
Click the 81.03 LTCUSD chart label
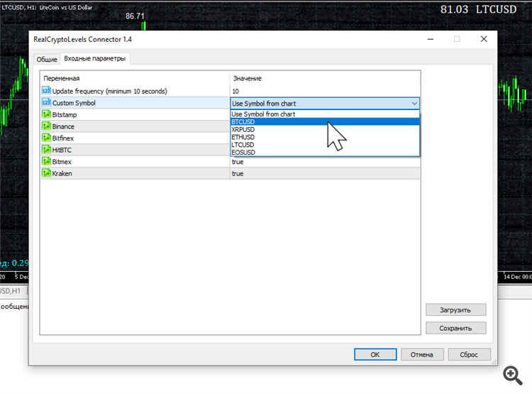pyautogui.click(x=478, y=9)
